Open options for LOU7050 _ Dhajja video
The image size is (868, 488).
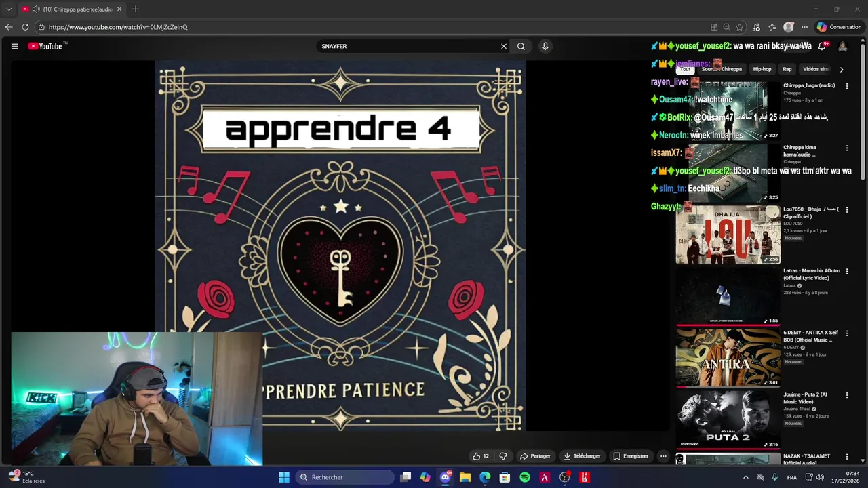tap(846, 210)
